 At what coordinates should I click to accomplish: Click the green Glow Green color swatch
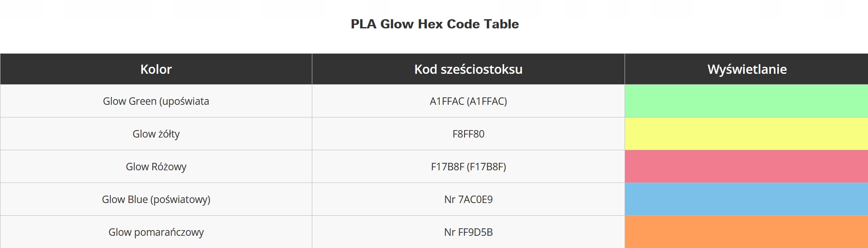click(746, 101)
